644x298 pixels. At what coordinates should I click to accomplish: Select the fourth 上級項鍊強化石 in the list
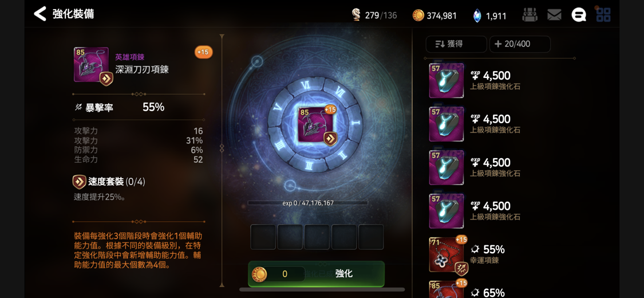coord(447,211)
